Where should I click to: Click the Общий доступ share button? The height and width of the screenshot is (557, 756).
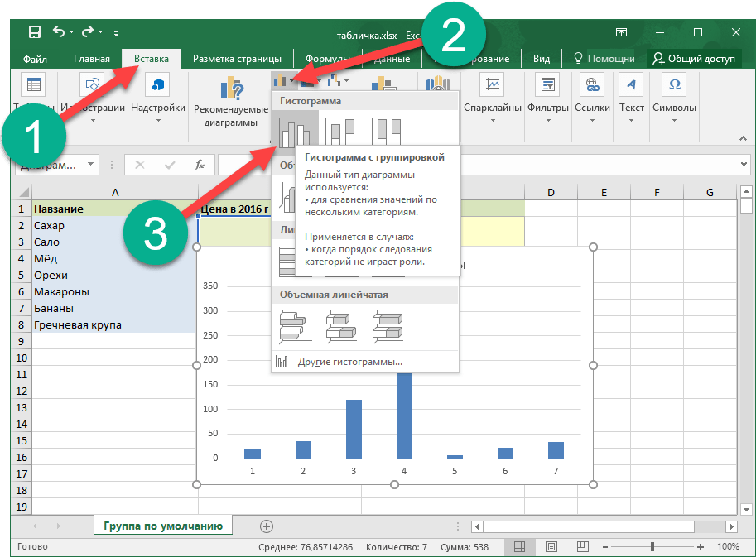coord(693,59)
